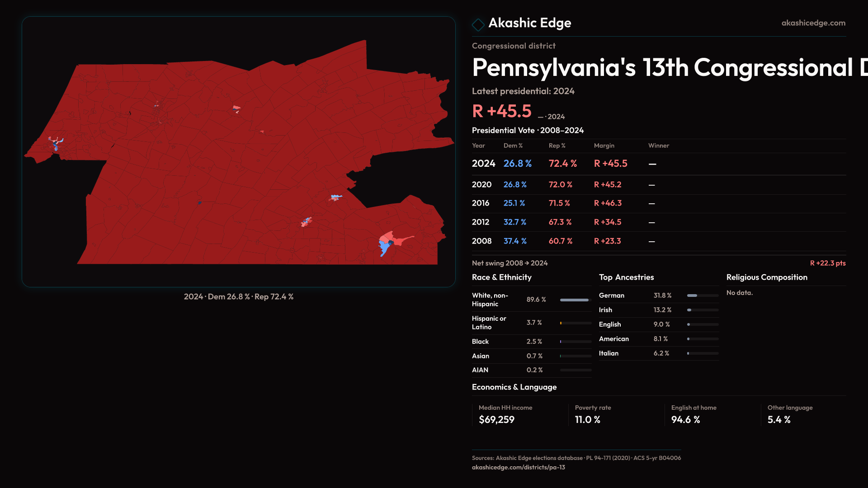
Task: Click the Akashic Edge diamond logo icon
Action: [478, 24]
